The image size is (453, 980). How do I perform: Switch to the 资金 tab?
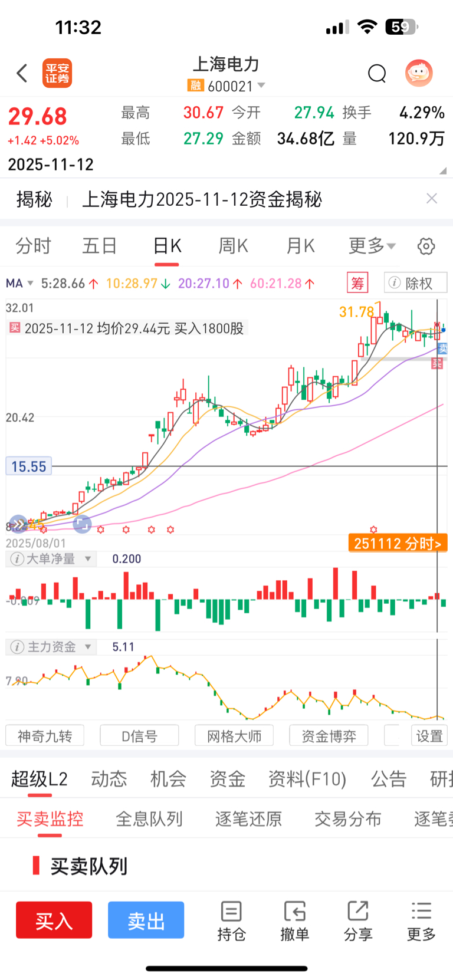(227, 779)
